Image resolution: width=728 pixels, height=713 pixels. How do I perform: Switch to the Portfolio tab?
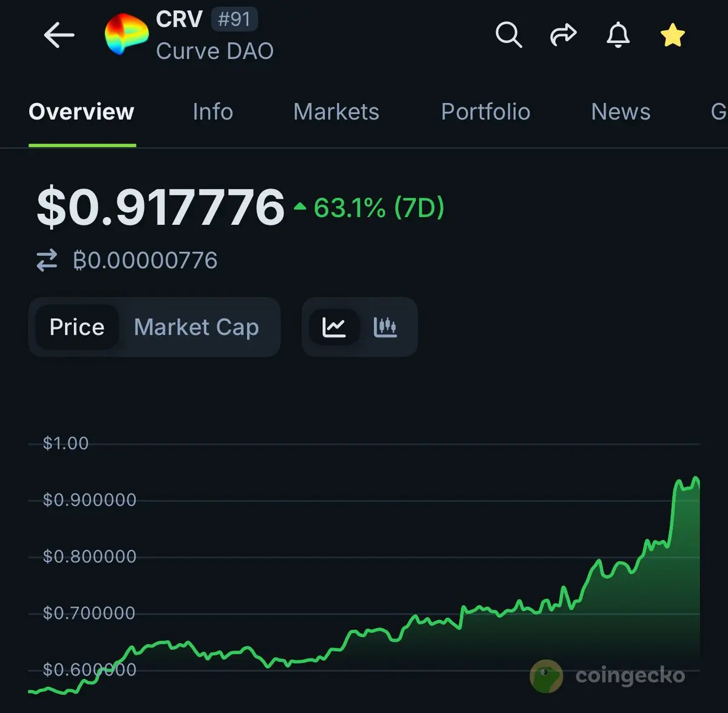coord(485,112)
